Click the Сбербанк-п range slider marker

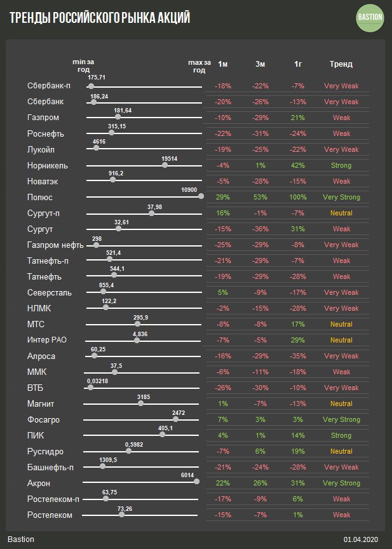(91, 86)
